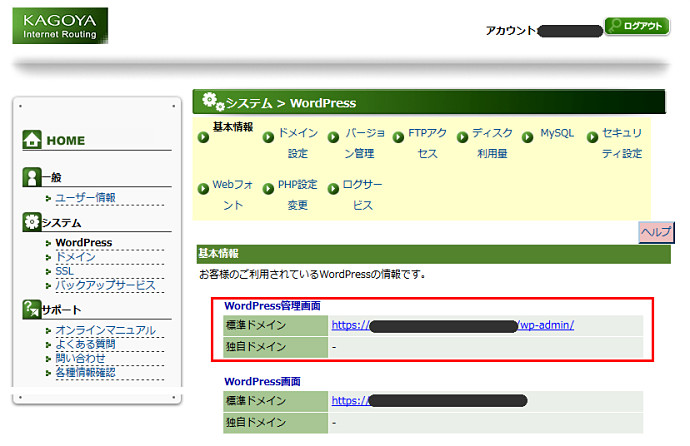
Task: Click the サポート question mark icon
Action: 31,310
